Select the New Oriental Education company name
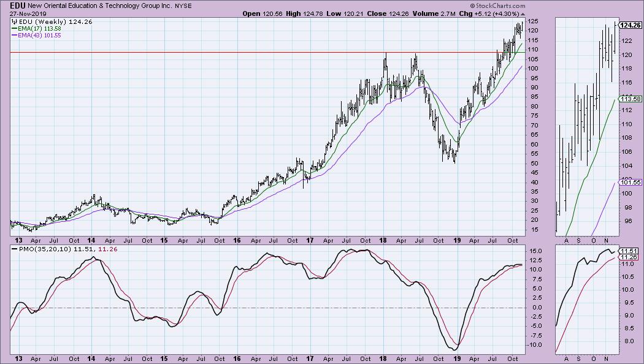The image size is (644, 364). [99, 6]
